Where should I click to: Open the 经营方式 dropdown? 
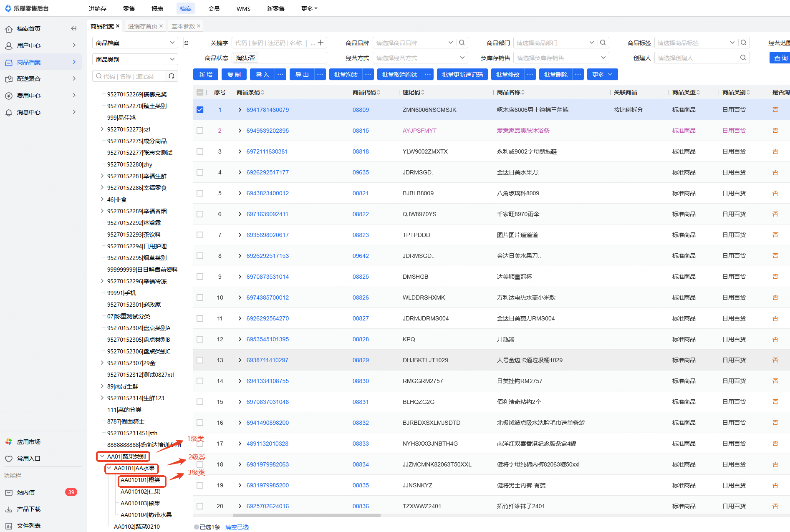pos(420,58)
